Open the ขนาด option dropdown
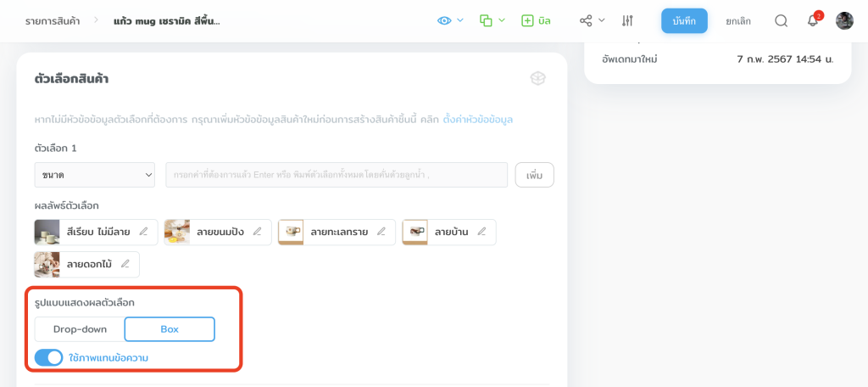The height and width of the screenshot is (387, 868). pyautogui.click(x=94, y=175)
